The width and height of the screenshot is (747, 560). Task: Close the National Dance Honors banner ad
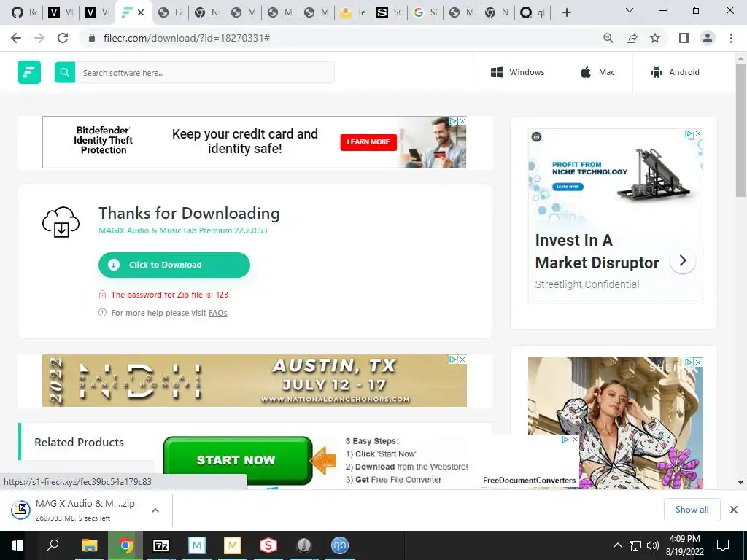pyautogui.click(x=462, y=359)
